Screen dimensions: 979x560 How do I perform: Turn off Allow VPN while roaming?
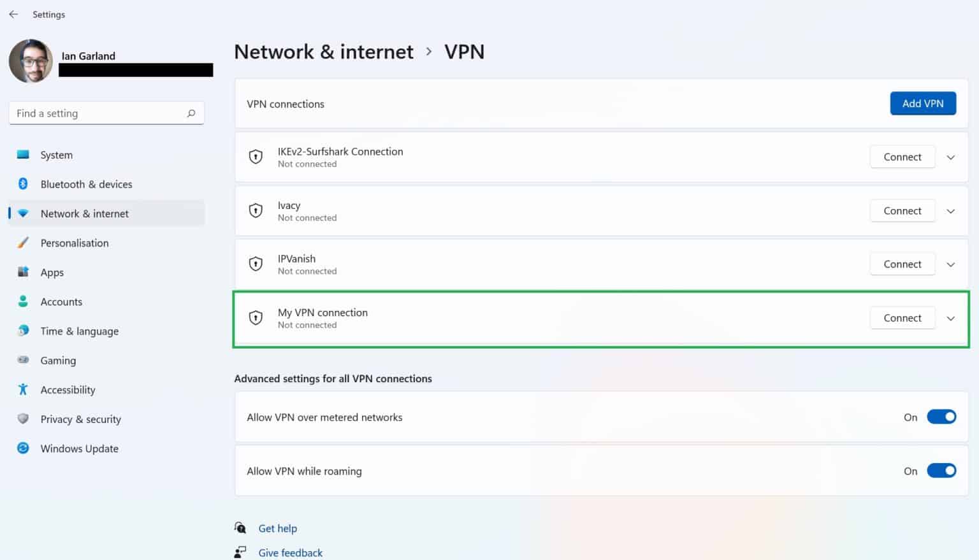click(941, 470)
